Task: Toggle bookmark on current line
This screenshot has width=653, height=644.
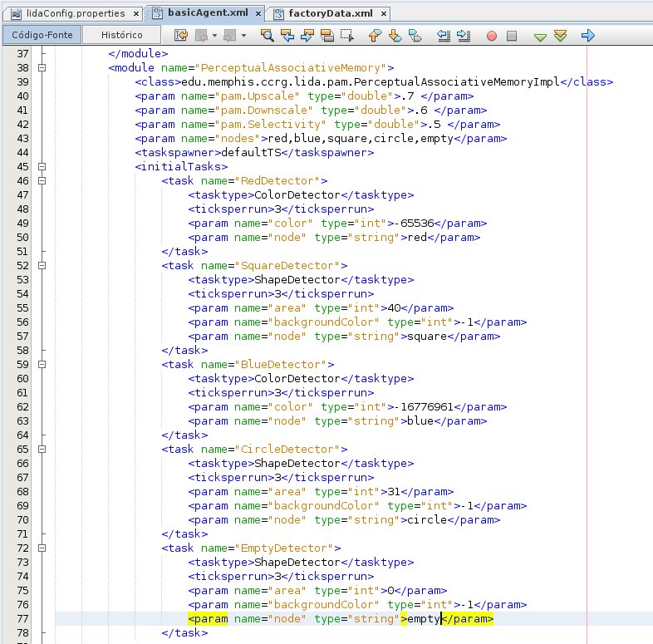Action: (414, 36)
